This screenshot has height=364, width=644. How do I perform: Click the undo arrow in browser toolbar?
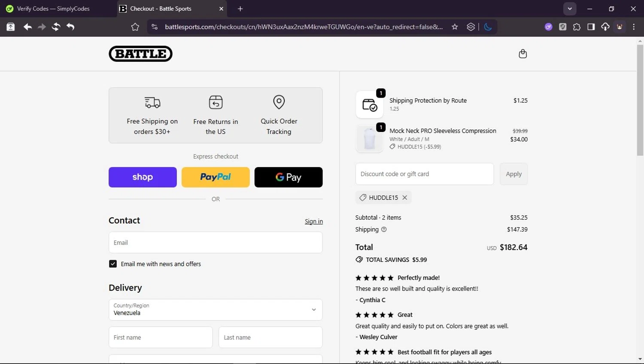click(70, 27)
